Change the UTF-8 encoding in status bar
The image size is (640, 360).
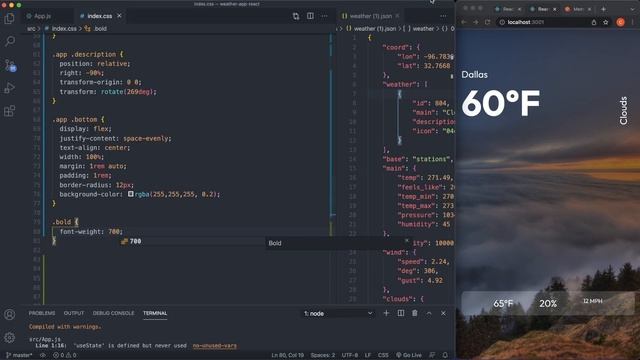coord(350,355)
